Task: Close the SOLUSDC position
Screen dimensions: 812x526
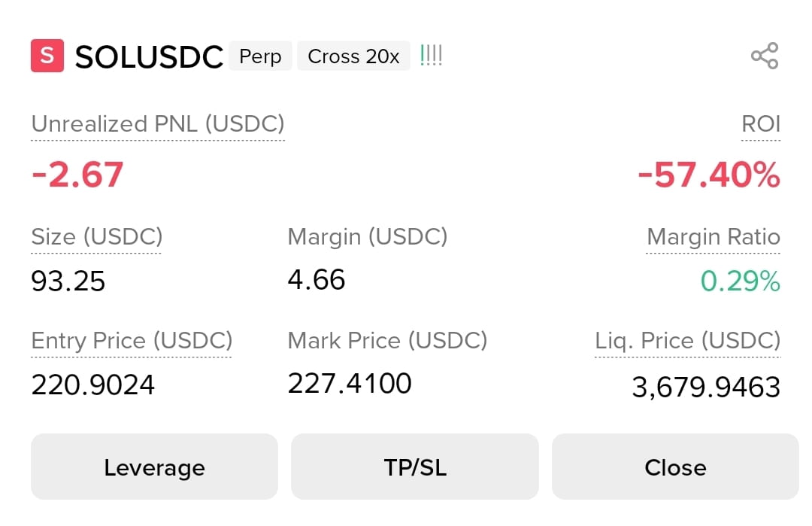Action: [x=675, y=467]
